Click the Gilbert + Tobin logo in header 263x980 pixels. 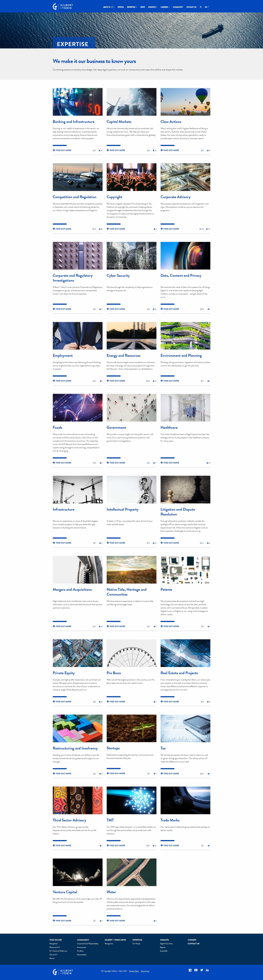coord(63,7)
